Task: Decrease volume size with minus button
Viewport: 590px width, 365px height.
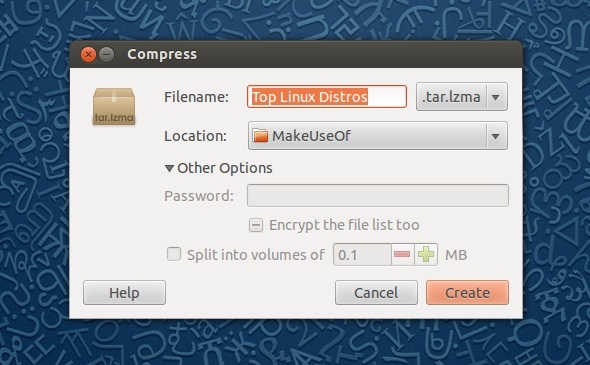Action: click(x=402, y=255)
